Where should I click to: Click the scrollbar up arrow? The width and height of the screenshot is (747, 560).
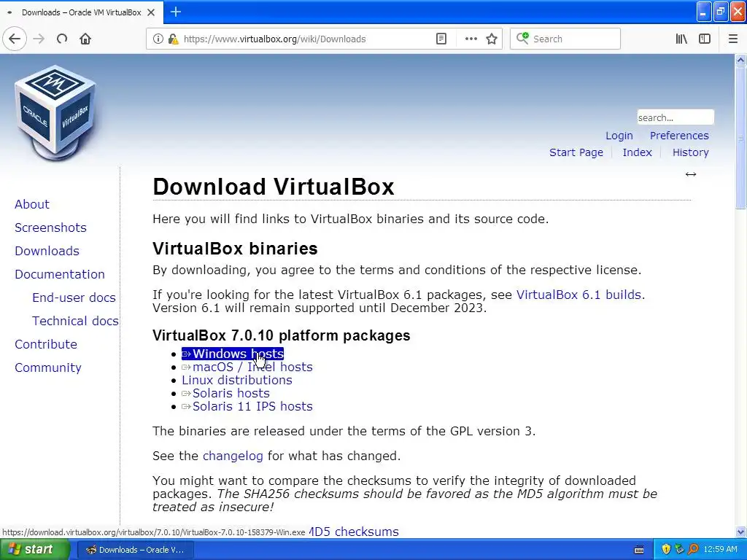pos(740,60)
